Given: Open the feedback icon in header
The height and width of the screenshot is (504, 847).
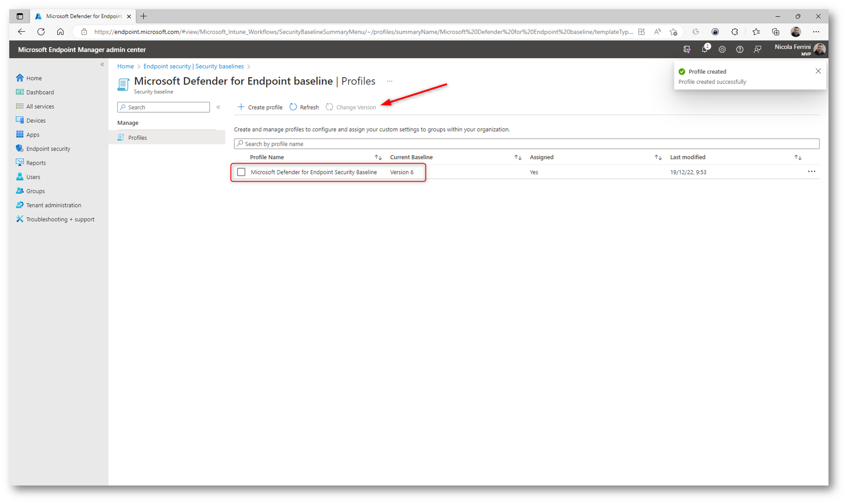Looking at the screenshot, I should point(757,50).
